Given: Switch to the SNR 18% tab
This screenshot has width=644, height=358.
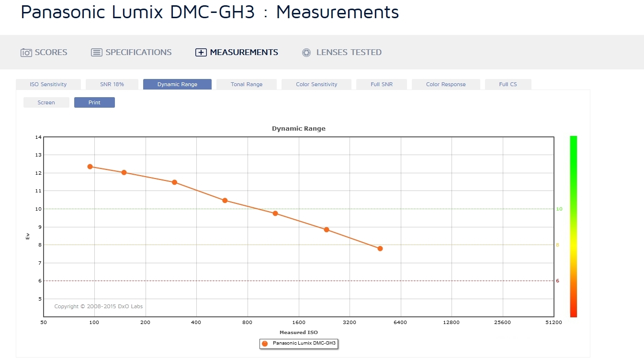Looking at the screenshot, I should (112, 84).
